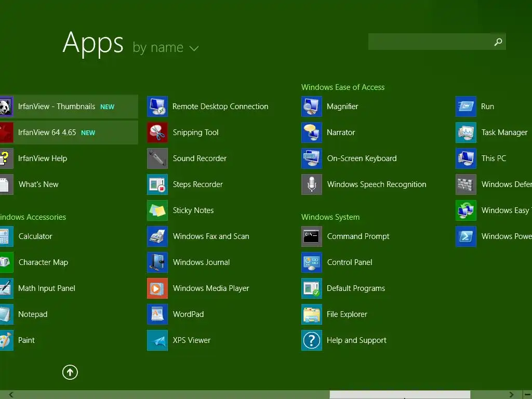Open Windows PowerShell icon

(466, 236)
